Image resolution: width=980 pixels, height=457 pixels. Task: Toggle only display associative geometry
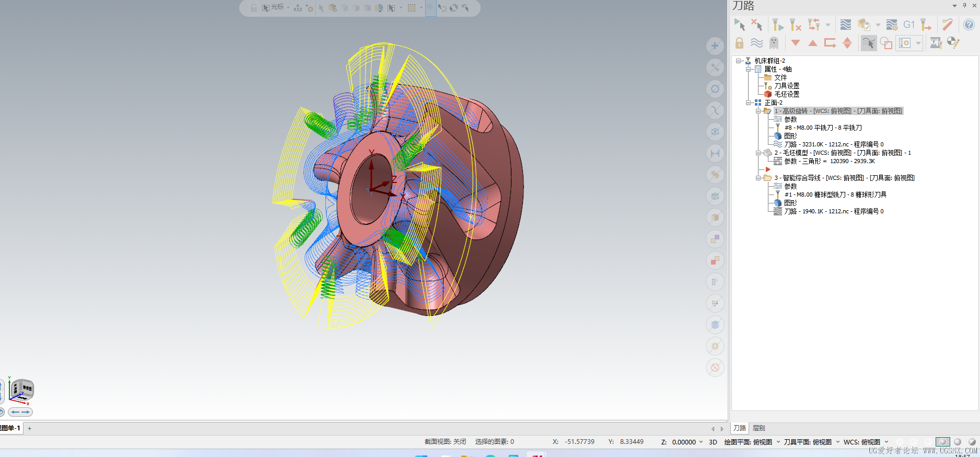(886, 43)
